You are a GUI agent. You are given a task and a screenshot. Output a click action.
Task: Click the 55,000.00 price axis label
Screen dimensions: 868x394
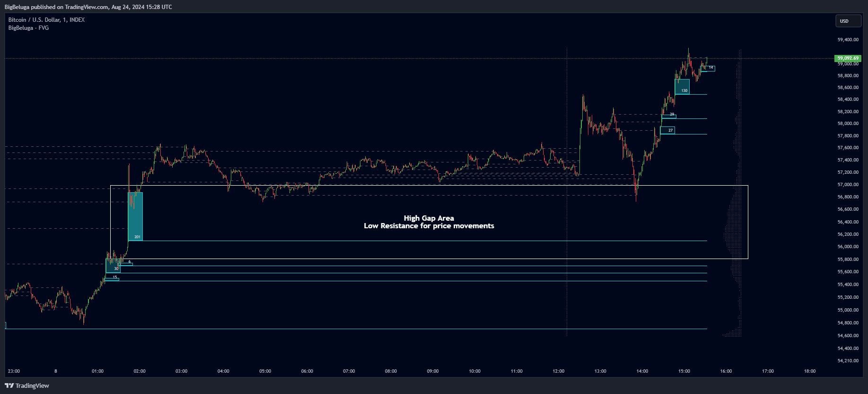[848, 310]
